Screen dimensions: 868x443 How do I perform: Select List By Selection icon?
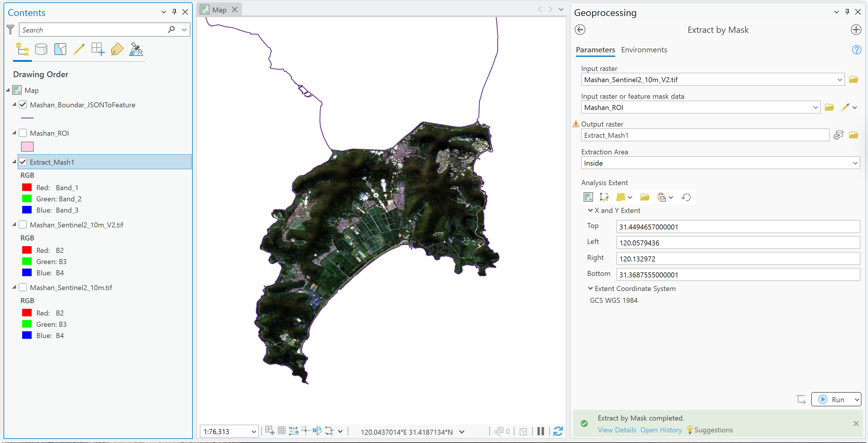click(60, 50)
